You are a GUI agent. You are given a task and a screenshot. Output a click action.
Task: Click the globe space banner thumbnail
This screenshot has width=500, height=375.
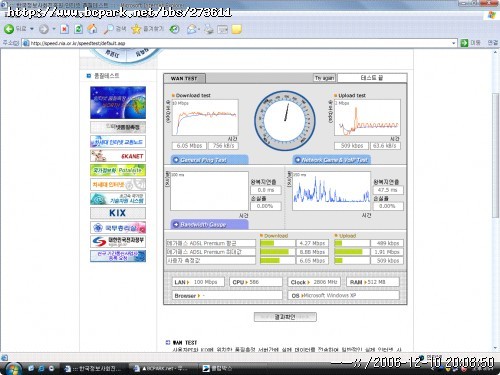coord(118,102)
